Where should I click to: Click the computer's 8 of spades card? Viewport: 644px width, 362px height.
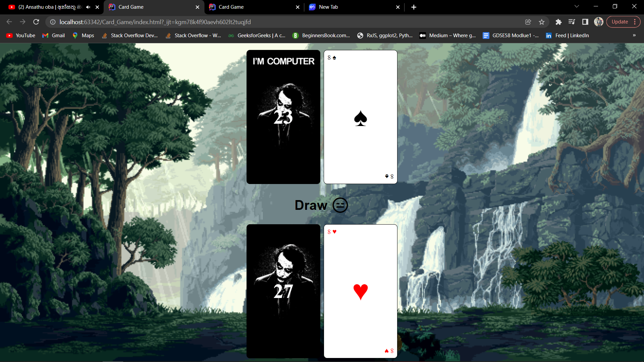point(361,117)
